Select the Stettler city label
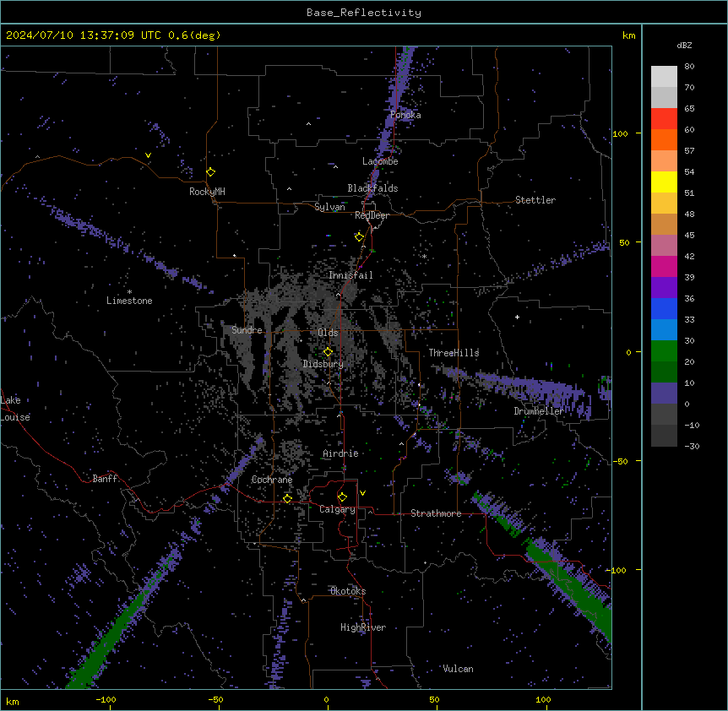 coord(535,200)
